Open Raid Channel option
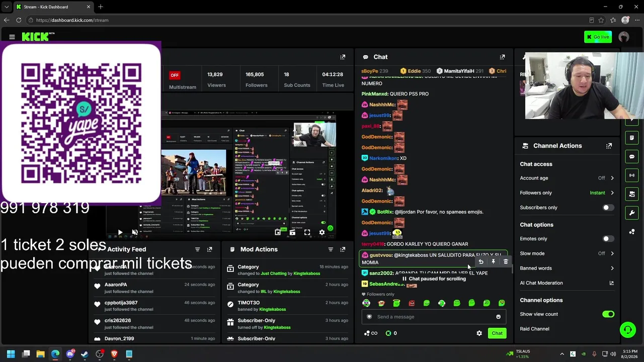This screenshot has width=644, height=362. pyautogui.click(x=534, y=329)
